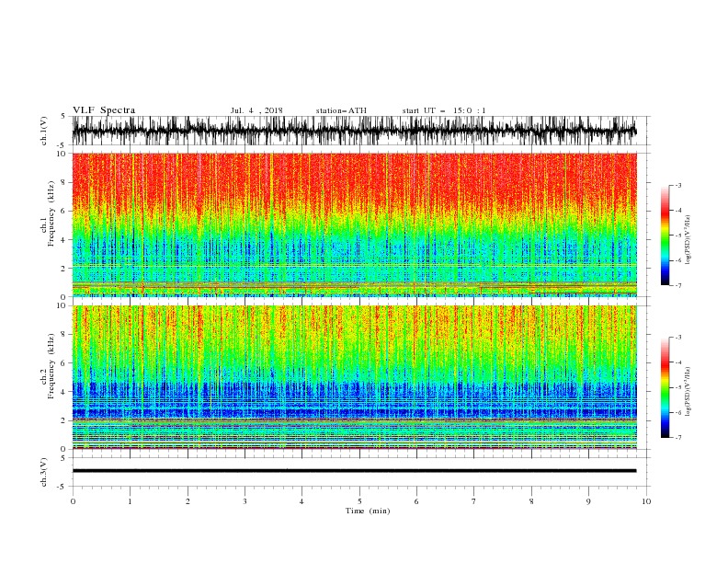Screen dimensions: 728x563
Task: Click the ch.2 spectrogram color scale bar
Action: (665, 387)
